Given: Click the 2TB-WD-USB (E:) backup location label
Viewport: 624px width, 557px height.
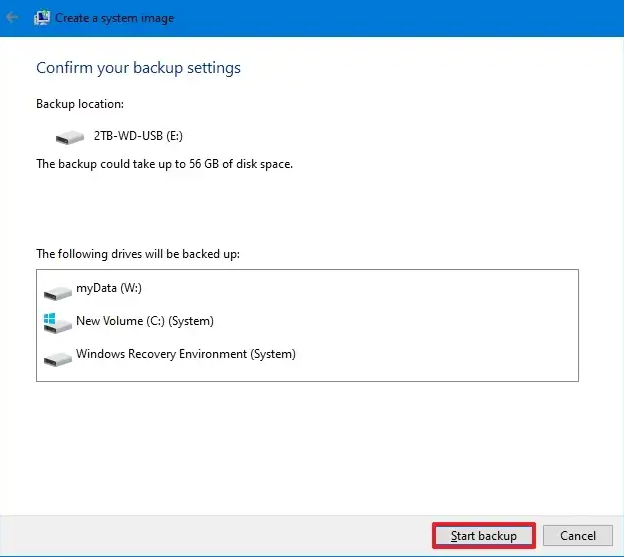Looking at the screenshot, I should (x=138, y=136).
